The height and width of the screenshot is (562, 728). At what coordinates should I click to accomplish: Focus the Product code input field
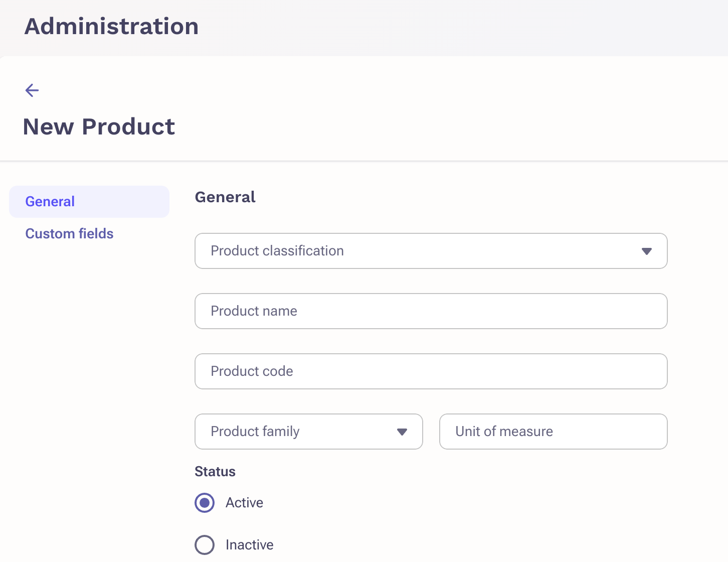tap(430, 371)
